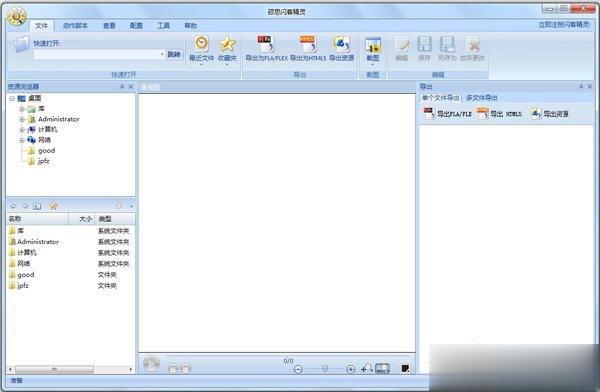600x392 pixels.
Task: Expand the Libraries tree node
Action: tap(22, 109)
